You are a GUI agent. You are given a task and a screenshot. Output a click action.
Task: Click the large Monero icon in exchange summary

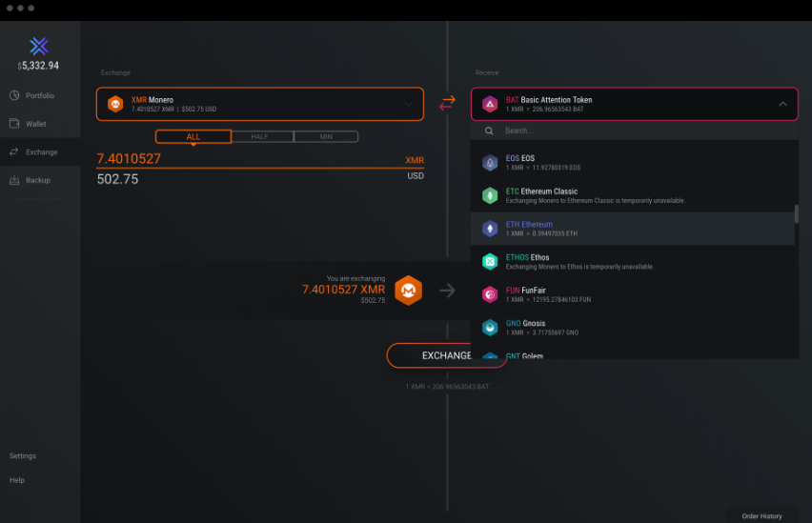[409, 290]
